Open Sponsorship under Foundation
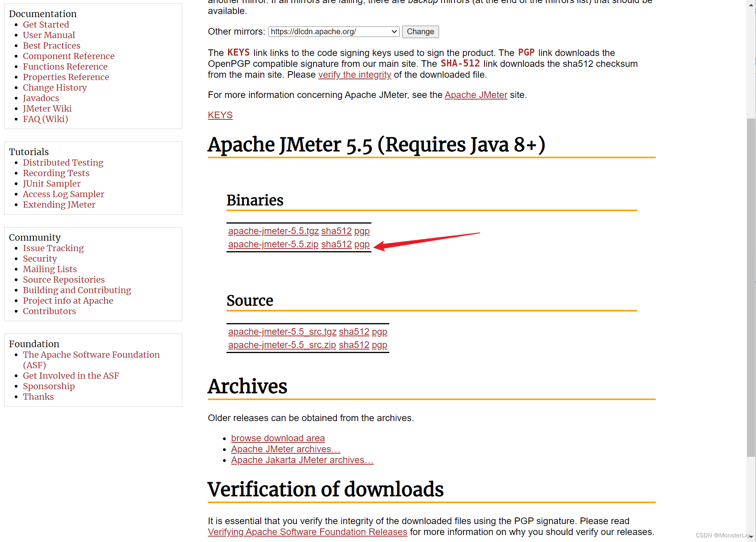Viewport: 756px width, 542px height. coord(49,386)
